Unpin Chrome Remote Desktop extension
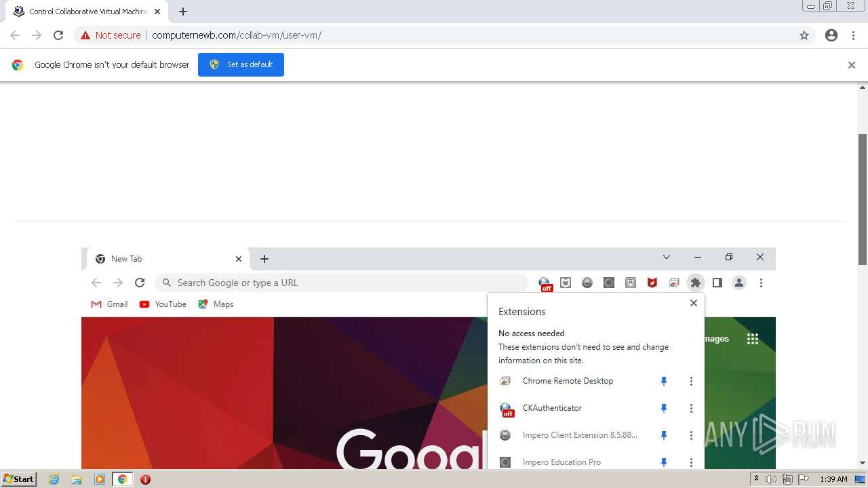This screenshot has width=868, height=488. point(664,381)
